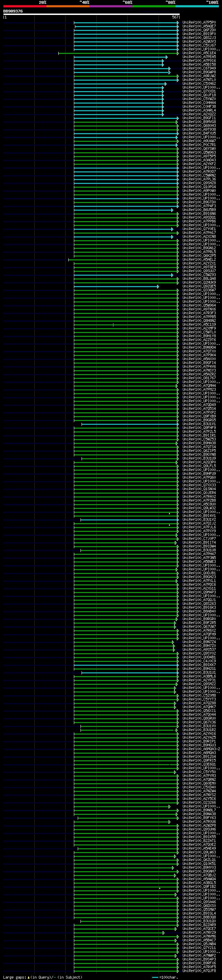222x980 pixels.
Task: Open hit UniRef100_A5AQE7
Action: pyautogui.click(x=199, y=27)
